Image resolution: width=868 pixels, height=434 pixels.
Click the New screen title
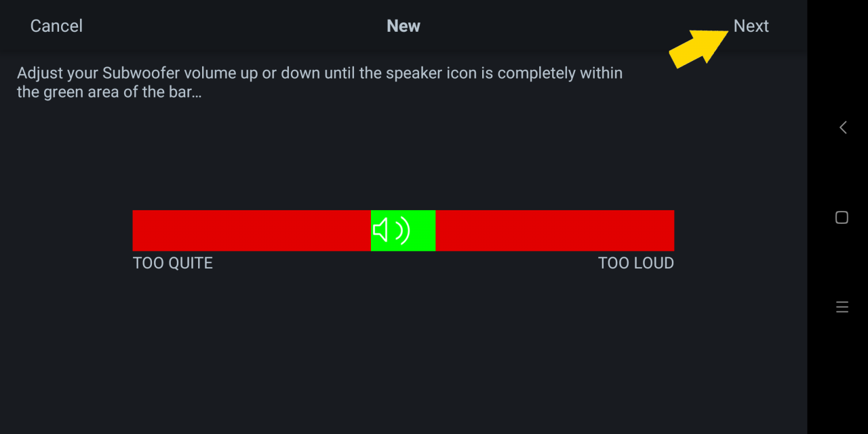[403, 26]
